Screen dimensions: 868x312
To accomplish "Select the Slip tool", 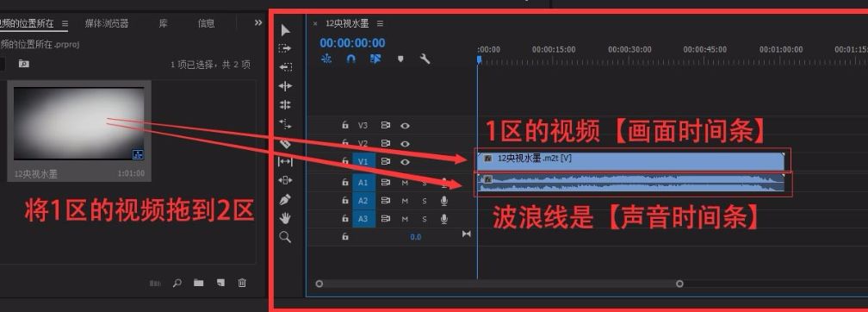I will click(x=285, y=161).
